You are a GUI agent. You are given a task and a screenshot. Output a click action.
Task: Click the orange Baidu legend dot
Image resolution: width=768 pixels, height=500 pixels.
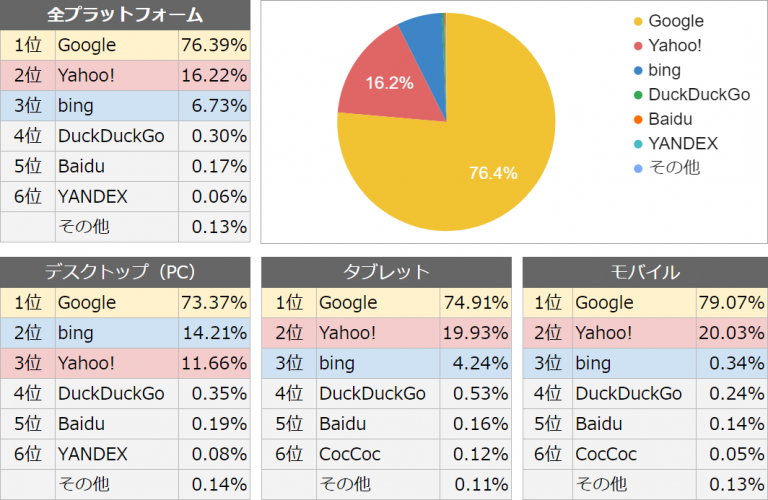pos(637,119)
